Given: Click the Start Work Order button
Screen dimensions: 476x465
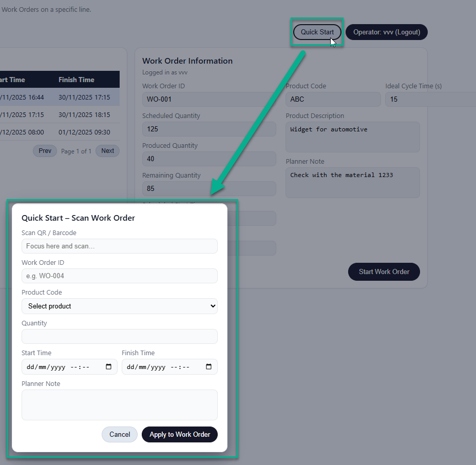Looking at the screenshot, I should pyautogui.click(x=384, y=272).
